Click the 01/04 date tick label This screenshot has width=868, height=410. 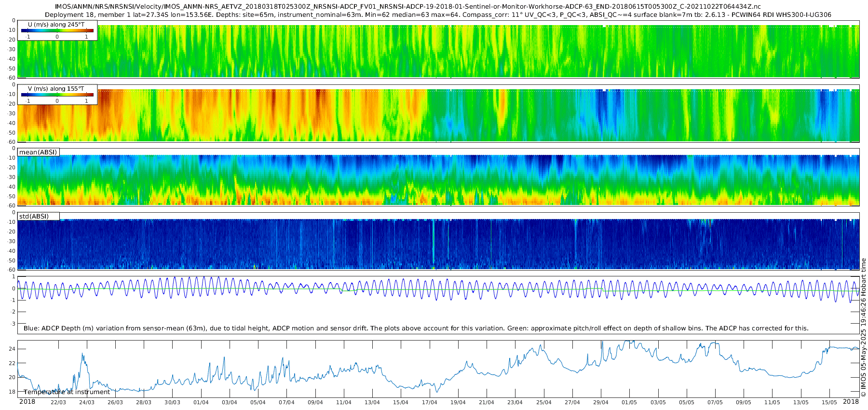point(201,402)
